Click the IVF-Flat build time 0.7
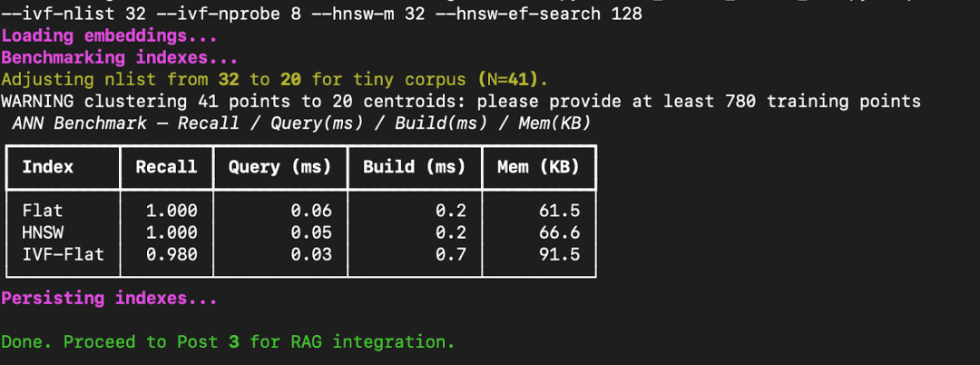Viewport: 980px width, 365px height. (451, 254)
